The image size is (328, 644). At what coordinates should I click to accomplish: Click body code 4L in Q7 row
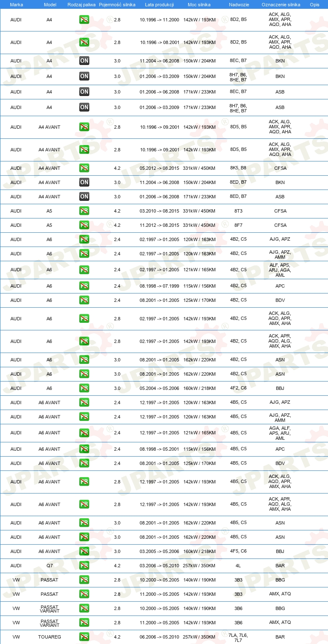(x=238, y=566)
